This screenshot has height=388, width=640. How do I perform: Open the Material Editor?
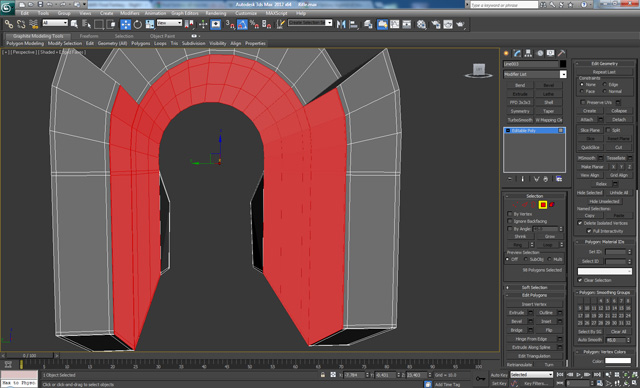[422, 24]
